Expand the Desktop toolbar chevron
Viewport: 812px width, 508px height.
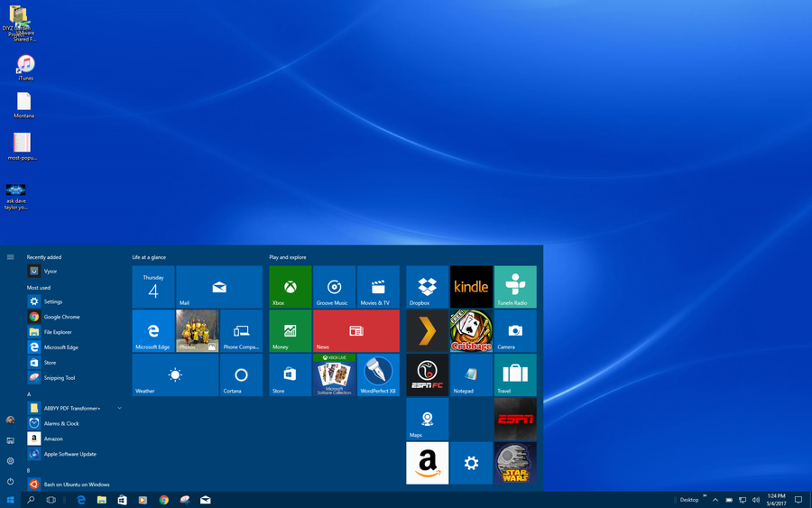tap(705, 496)
